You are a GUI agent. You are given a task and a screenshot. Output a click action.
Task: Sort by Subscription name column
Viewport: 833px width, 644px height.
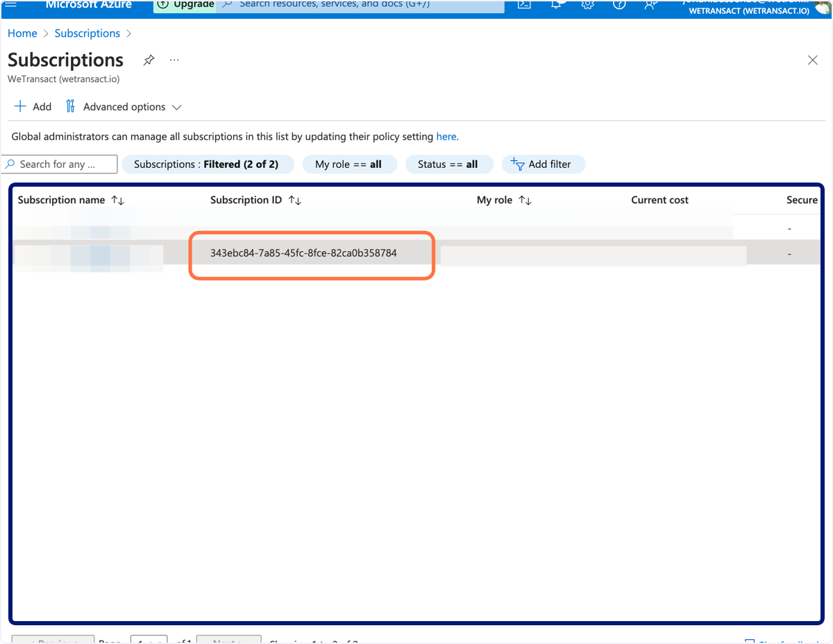coord(71,200)
